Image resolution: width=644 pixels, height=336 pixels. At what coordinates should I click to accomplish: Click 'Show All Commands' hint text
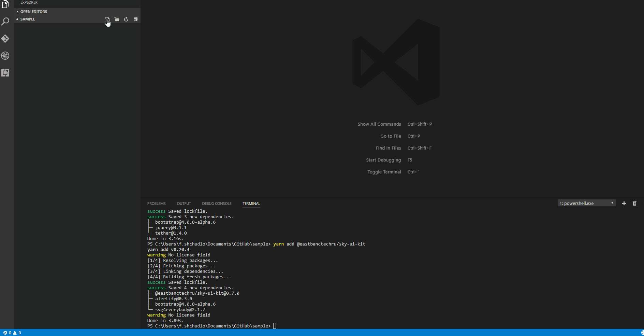tap(379, 124)
